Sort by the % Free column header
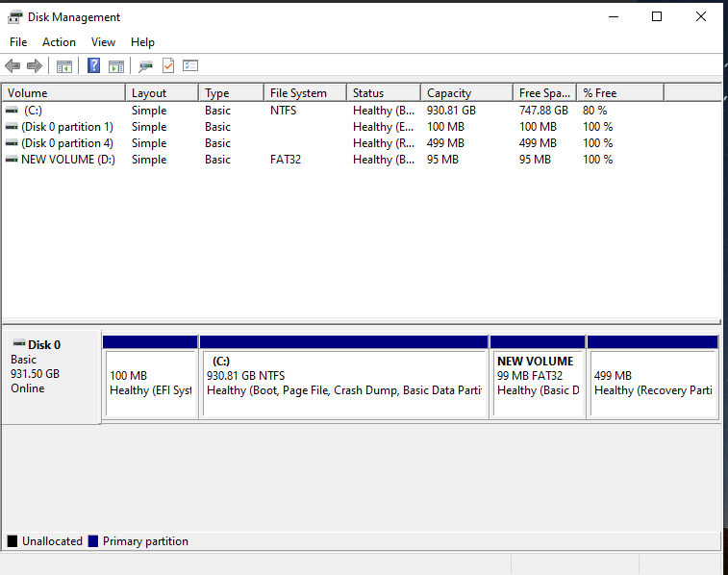Image resolution: width=728 pixels, height=575 pixels. [x=620, y=93]
